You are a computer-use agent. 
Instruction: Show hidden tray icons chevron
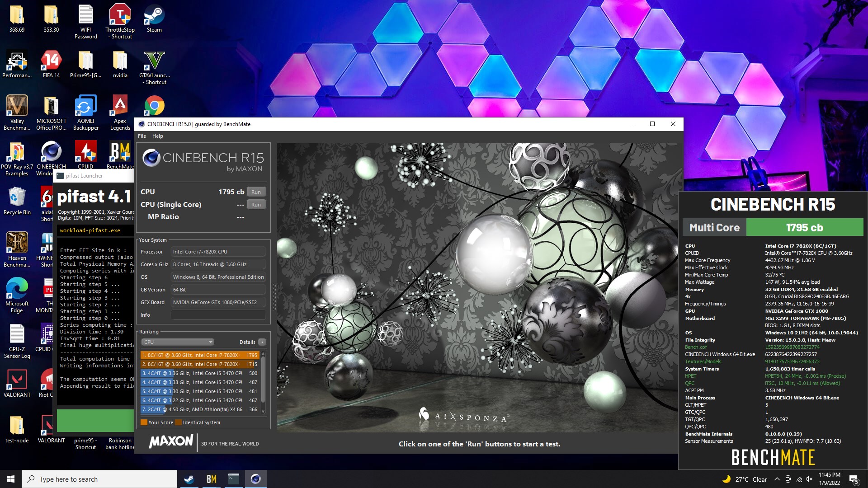(x=777, y=479)
